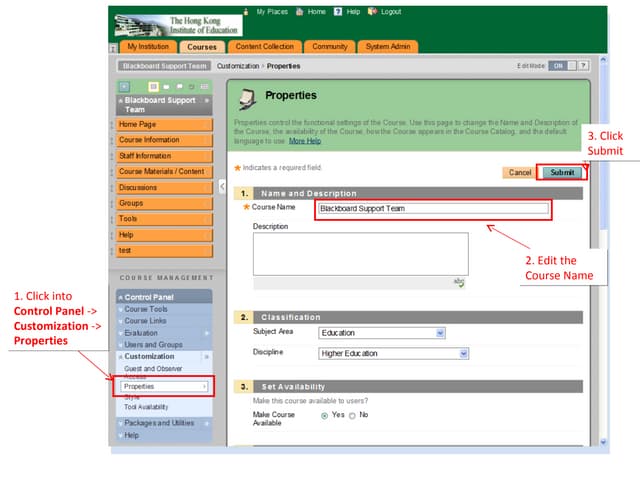Click the Hong Kong Institute of Education logo
640x480 pixels.
178,25
